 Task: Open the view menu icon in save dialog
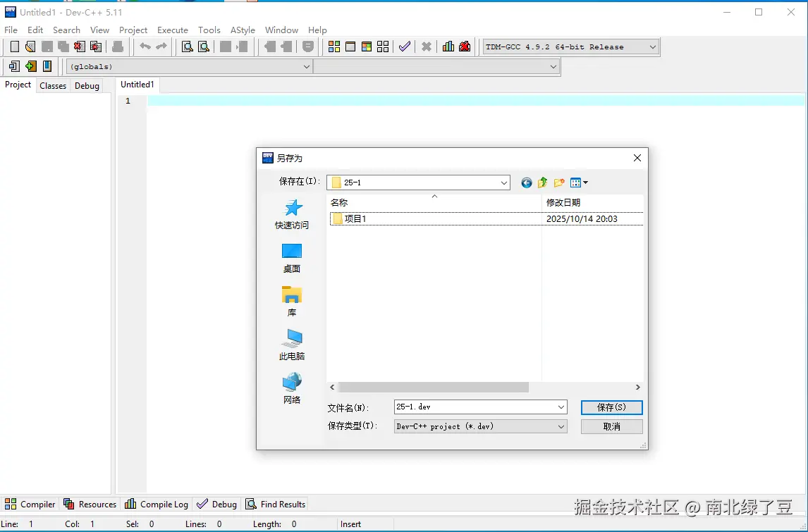(579, 183)
